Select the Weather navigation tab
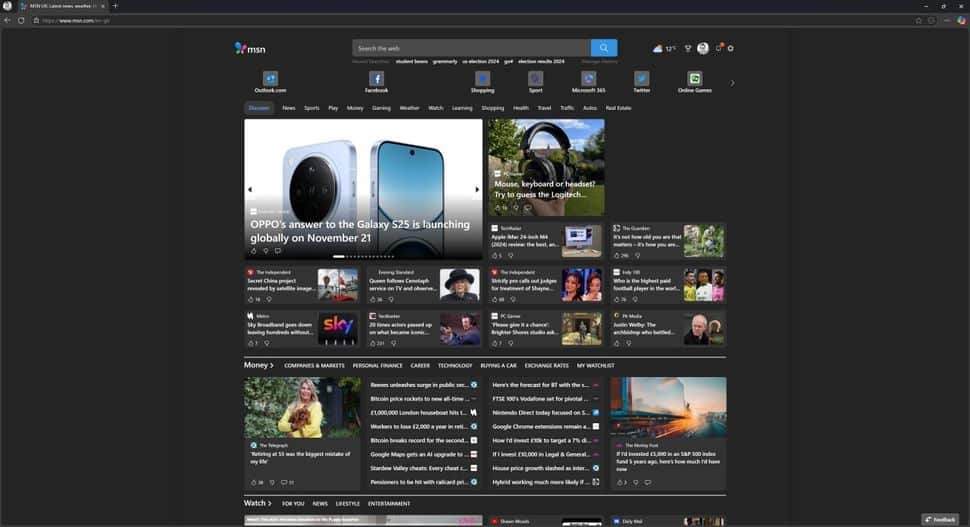 click(x=409, y=108)
